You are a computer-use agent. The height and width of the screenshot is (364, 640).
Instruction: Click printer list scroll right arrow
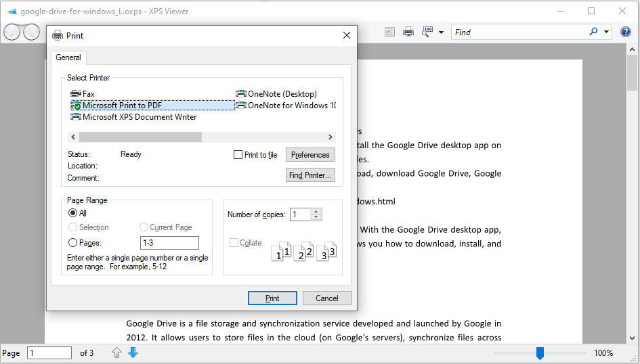(330, 137)
